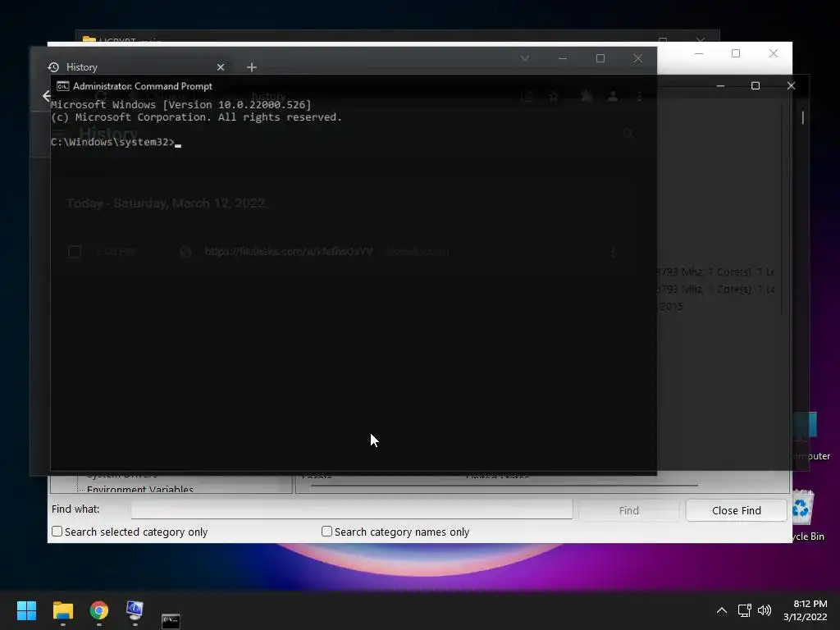Open a new tab in Chrome
Image resolution: width=840 pixels, height=630 pixels.
(252, 67)
